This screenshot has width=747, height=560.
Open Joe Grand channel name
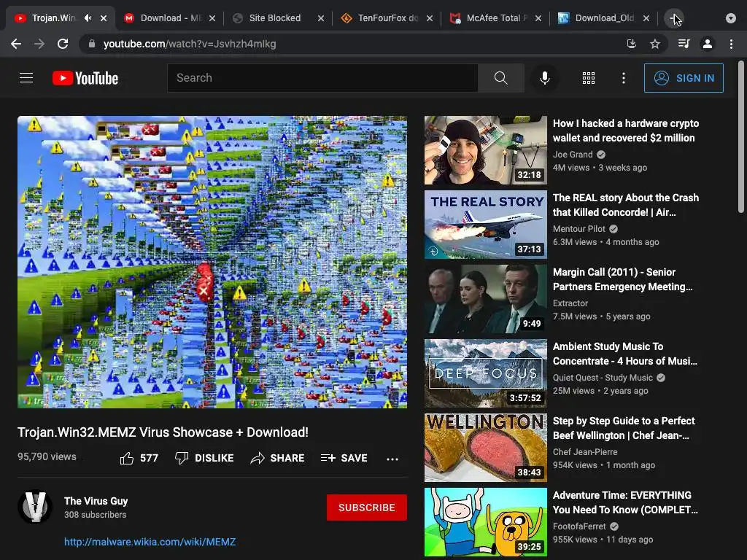click(573, 155)
